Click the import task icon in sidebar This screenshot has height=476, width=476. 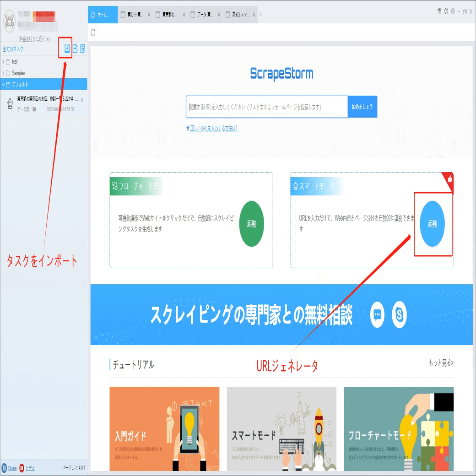pyautogui.click(x=67, y=48)
